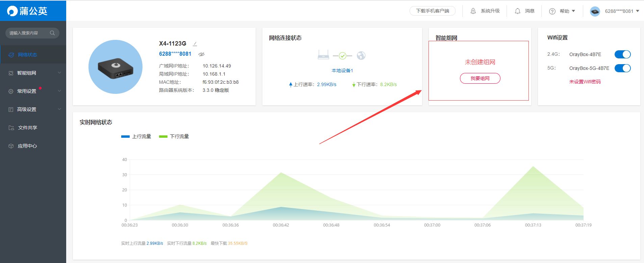Click the router icon in connection status
644x263 pixels.
click(323, 55)
